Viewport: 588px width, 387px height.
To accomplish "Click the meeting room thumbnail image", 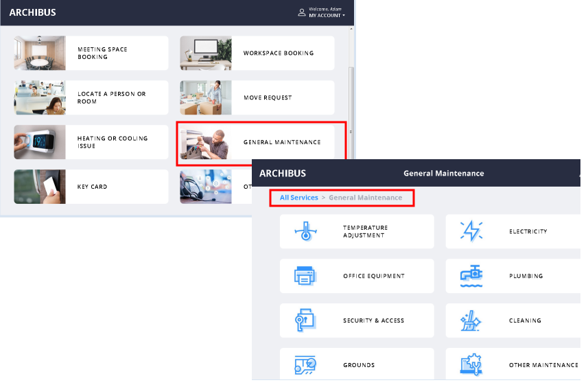I will click(40, 53).
